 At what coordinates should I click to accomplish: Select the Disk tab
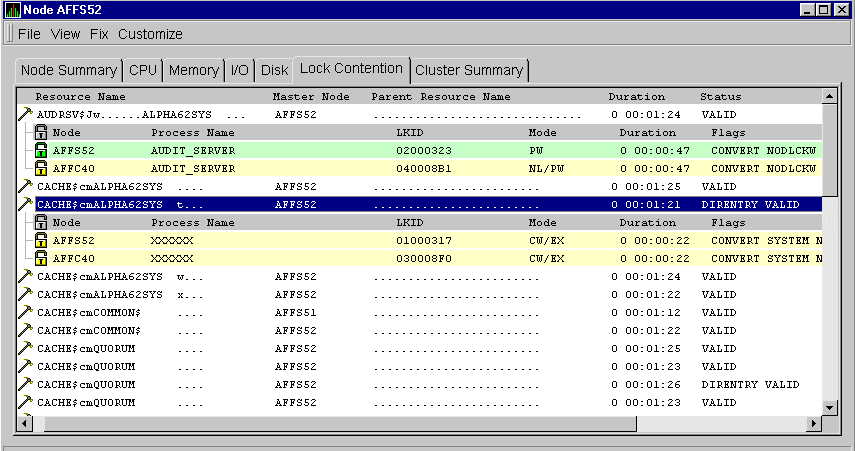click(x=274, y=70)
